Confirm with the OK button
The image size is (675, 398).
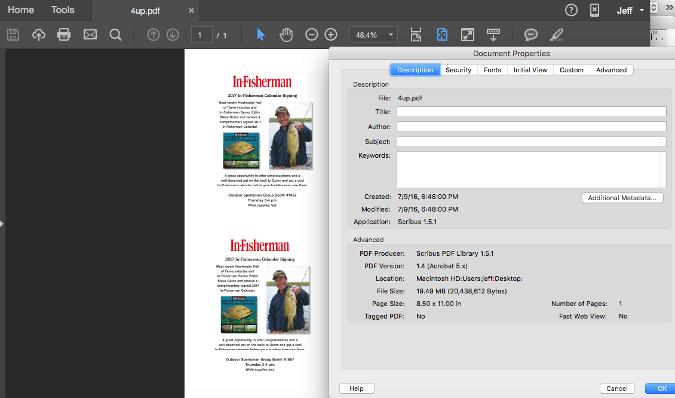point(661,389)
